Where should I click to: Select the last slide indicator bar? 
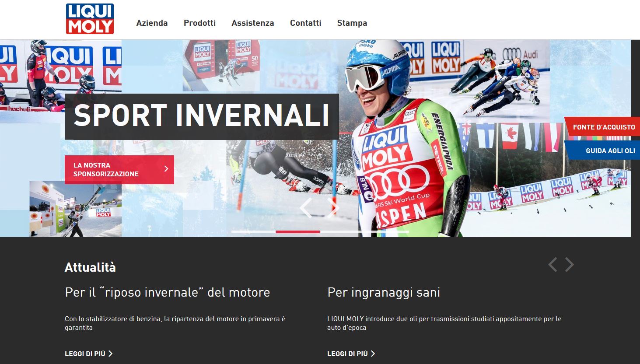pos(387,232)
